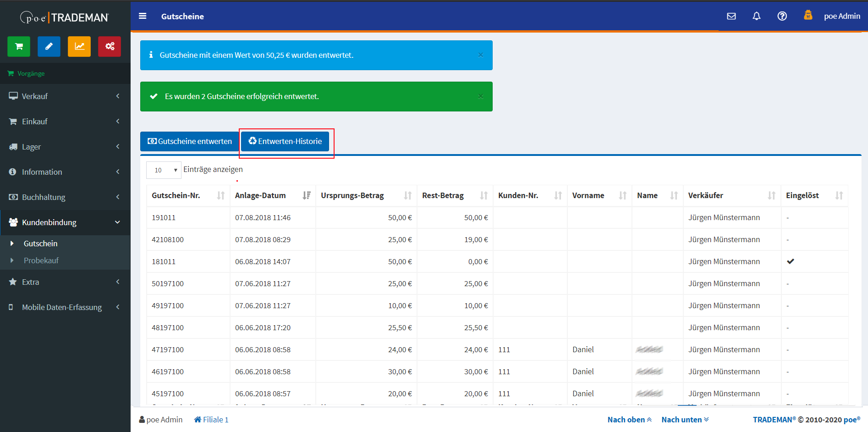Expand the Buchhaltung sidebar menu
The height and width of the screenshot is (432, 868).
coord(65,197)
